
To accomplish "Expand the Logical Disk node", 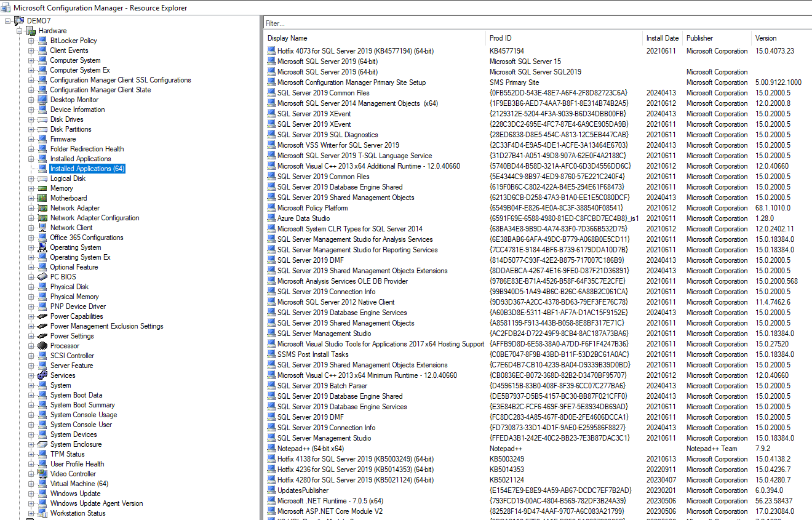I will tap(31, 178).
